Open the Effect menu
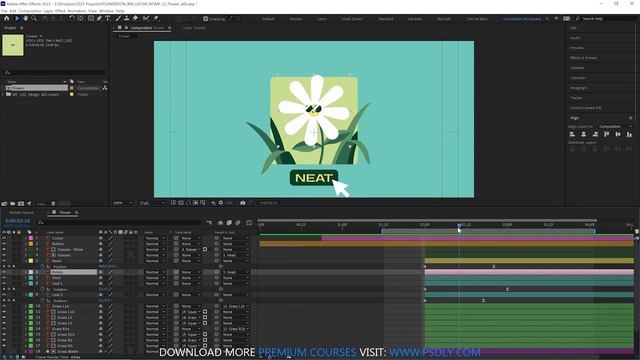 [60, 11]
